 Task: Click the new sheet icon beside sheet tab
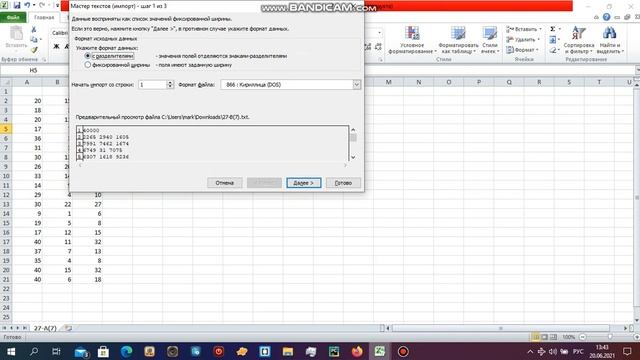coord(69,328)
